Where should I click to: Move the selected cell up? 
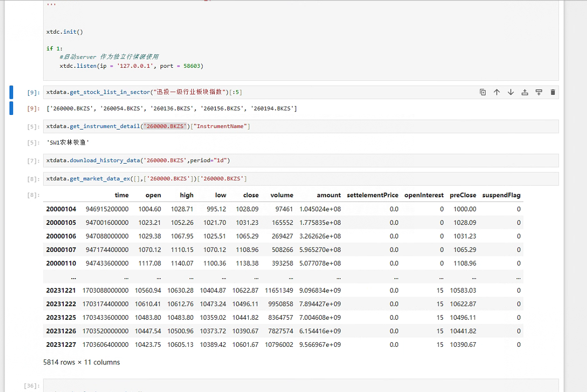click(x=497, y=92)
